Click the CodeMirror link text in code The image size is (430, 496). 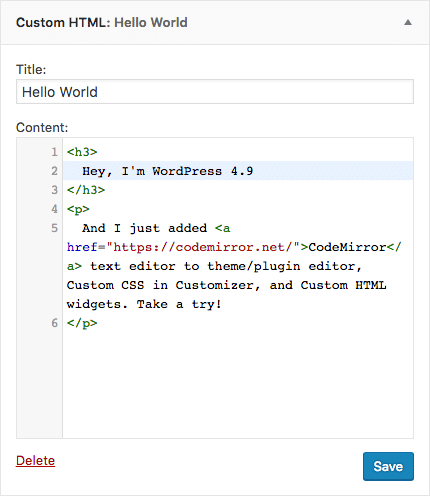(x=347, y=247)
